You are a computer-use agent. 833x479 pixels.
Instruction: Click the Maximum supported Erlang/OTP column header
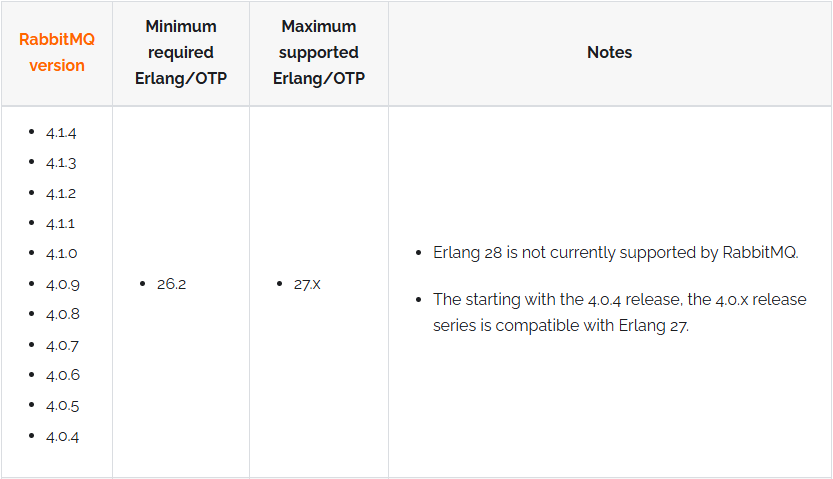[x=319, y=52]
